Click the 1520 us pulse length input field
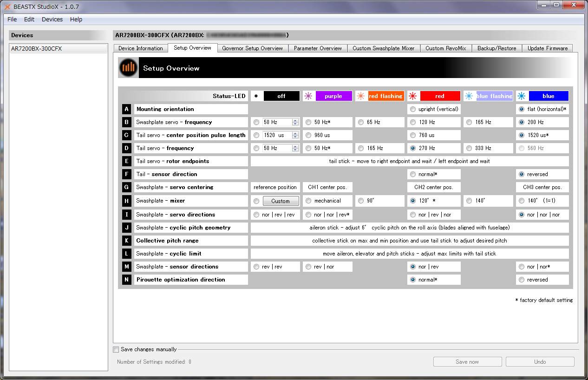This screenshot has width=588, height=380. (x=277, y=135)
